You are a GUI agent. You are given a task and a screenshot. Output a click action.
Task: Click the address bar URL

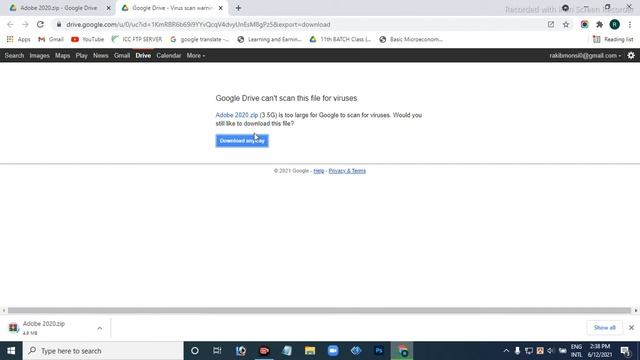pos(198,24)
